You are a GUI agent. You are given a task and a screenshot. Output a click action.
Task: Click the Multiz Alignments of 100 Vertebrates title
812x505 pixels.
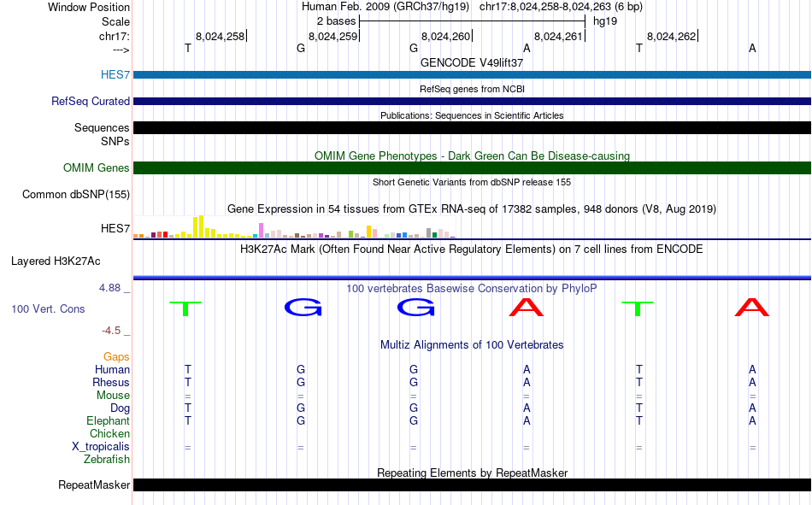point(472,345)
